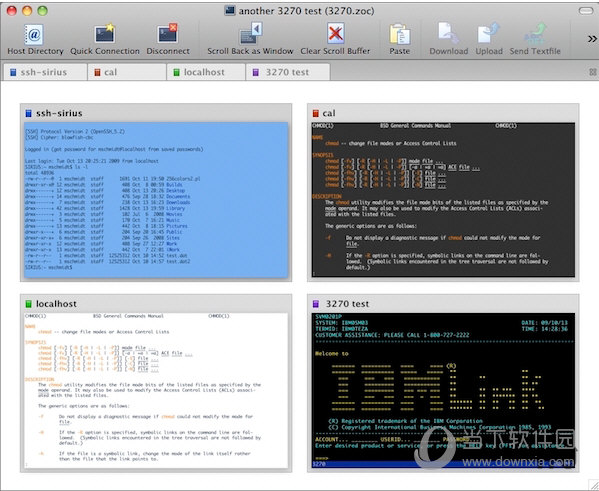This screenshot has width=599, height=491.
Task: Click the blue icon on ssh-sirius tab
Action: [13, 72]
